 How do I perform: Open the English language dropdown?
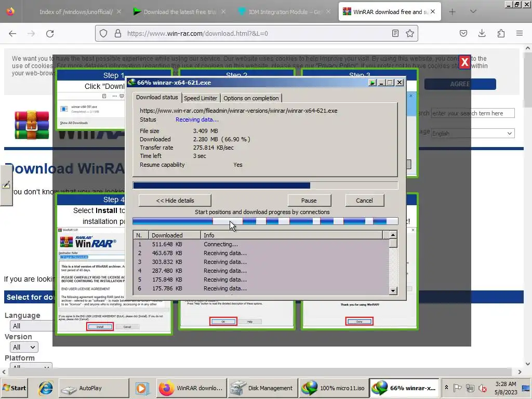[473, 134]
